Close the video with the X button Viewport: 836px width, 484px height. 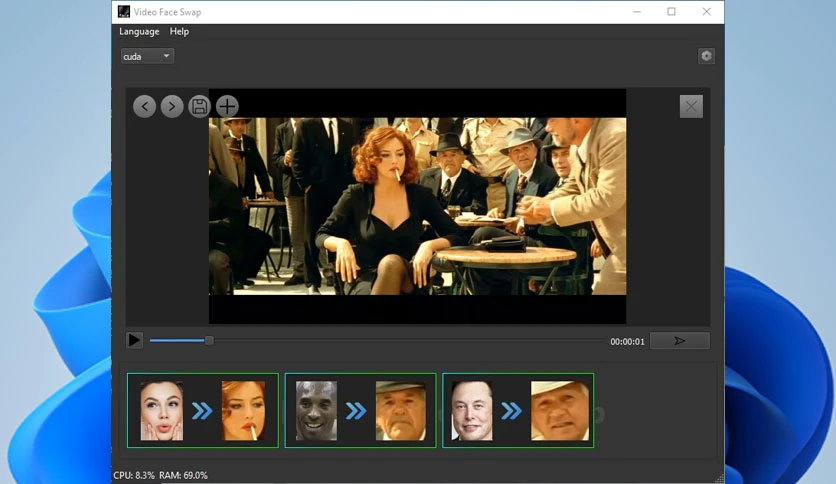[691, 107]
